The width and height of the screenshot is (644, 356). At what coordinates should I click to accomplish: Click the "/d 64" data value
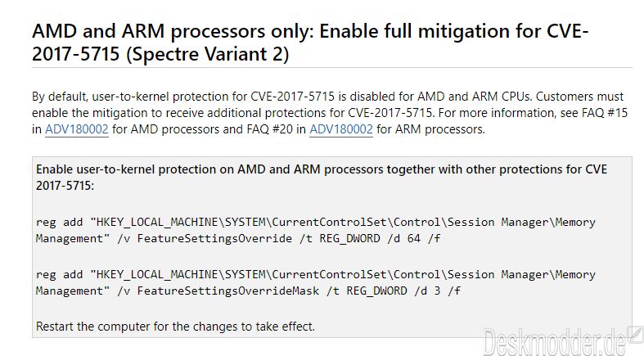tap(398, 238)
